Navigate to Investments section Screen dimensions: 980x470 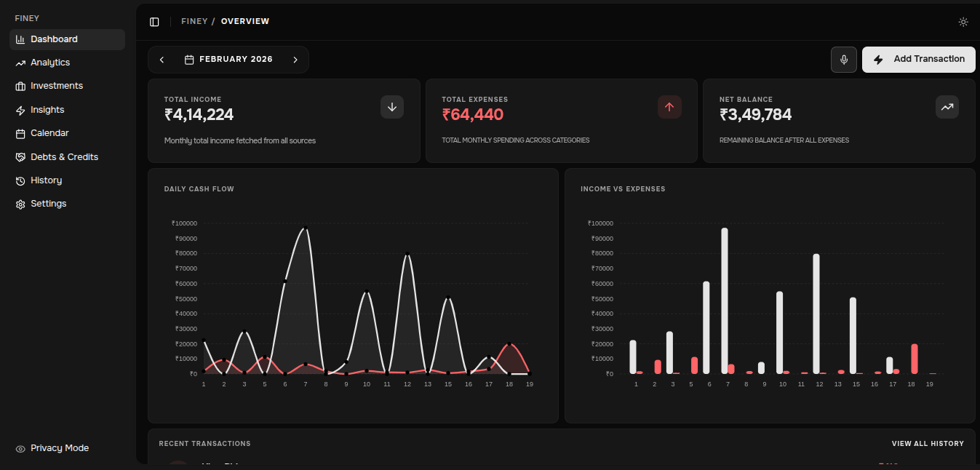click(x=57, y=86)
